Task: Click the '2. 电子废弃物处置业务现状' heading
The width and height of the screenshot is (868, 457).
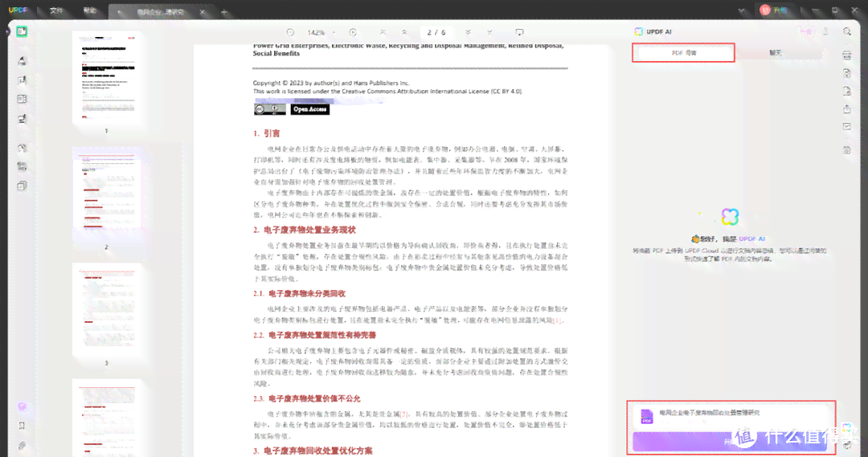Action: tap(305, 230)
